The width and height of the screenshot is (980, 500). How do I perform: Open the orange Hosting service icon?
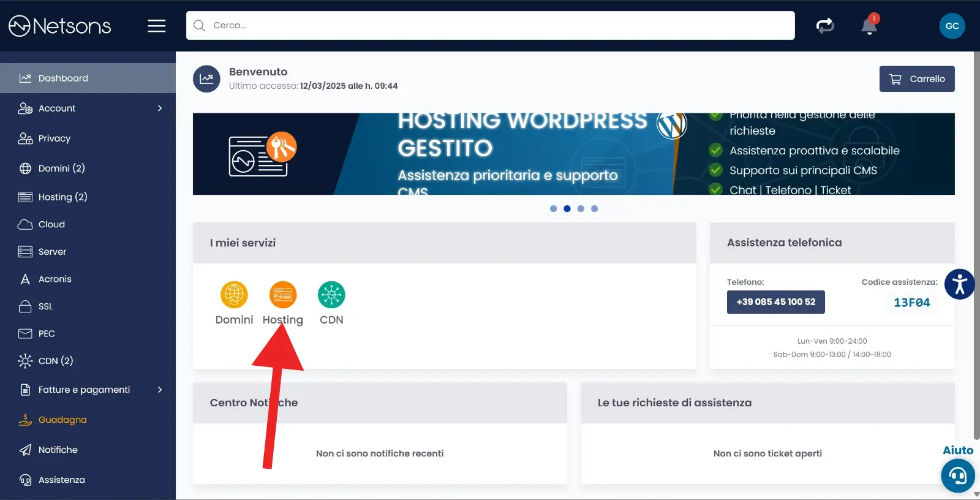(282, 295)
